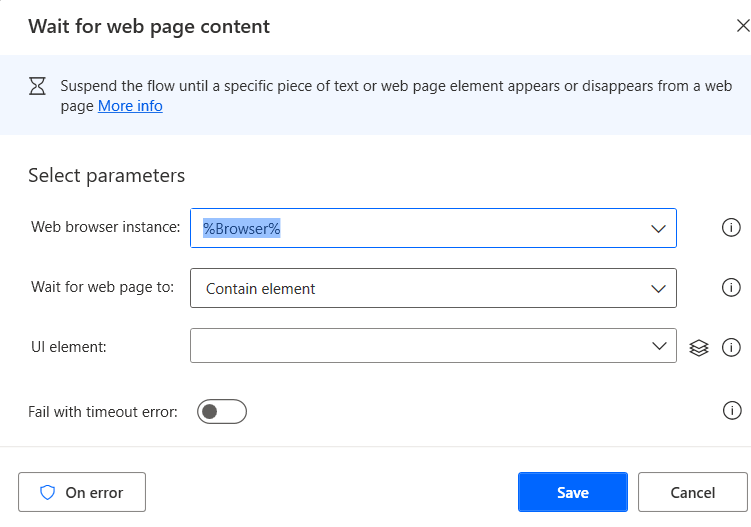The height and width of the screenshot is (527, 751).
Task: Click the Cancel button
Action: (x=692, y=492)
